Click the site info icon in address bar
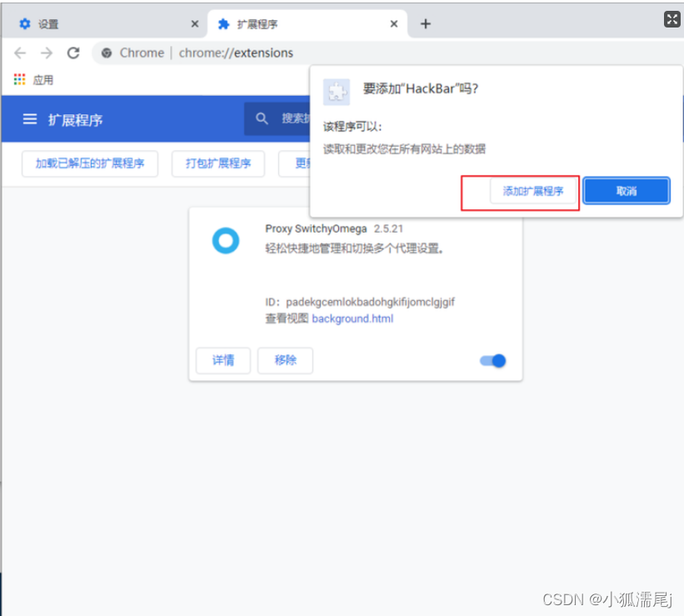 [107, 53]
